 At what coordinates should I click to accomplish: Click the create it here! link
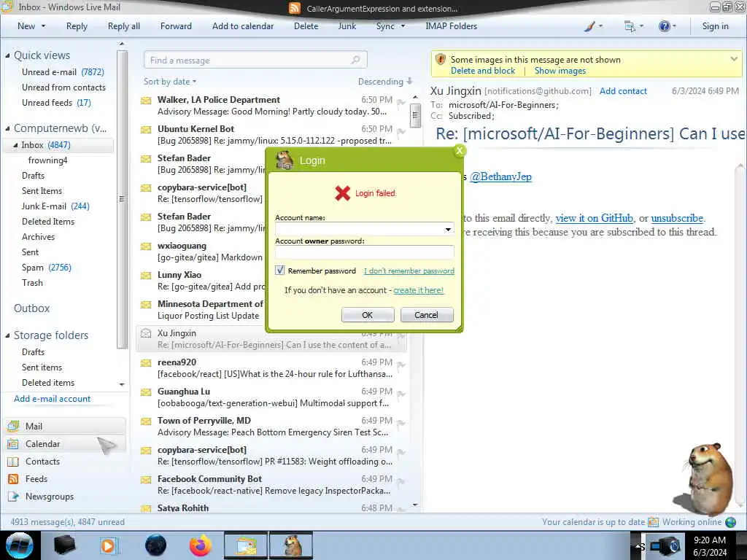coord(418,290)
